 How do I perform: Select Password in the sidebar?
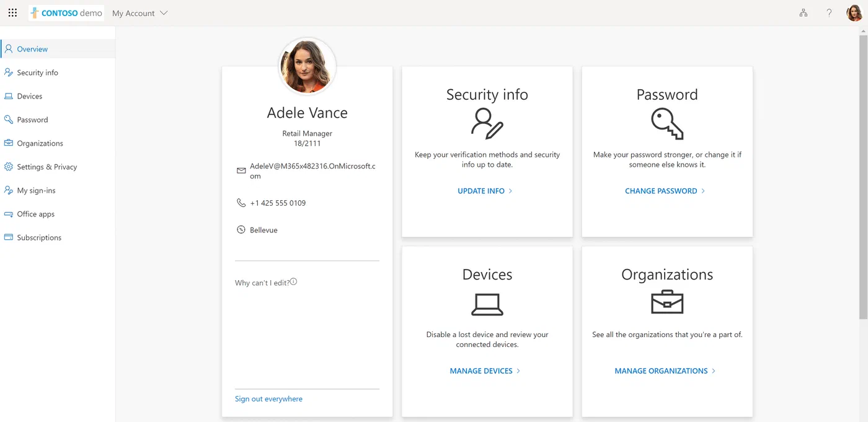point(58,120)
